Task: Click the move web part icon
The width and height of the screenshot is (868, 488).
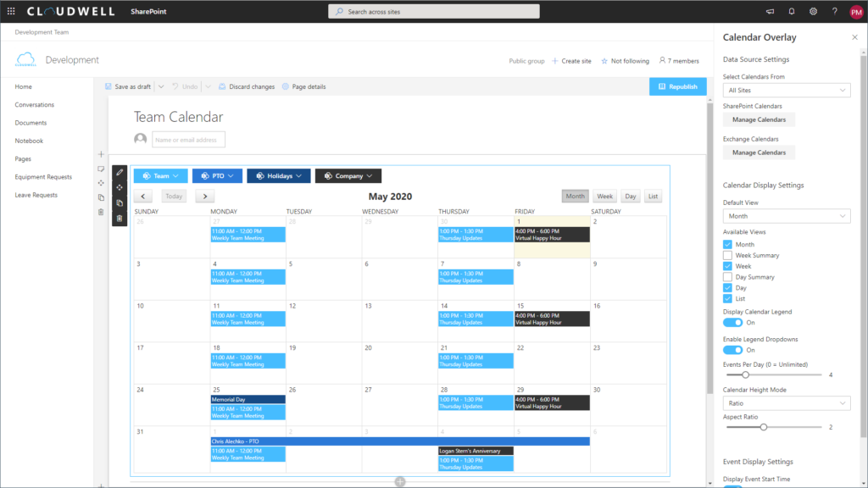Action: pyautogui.click(x=120, y=187)
